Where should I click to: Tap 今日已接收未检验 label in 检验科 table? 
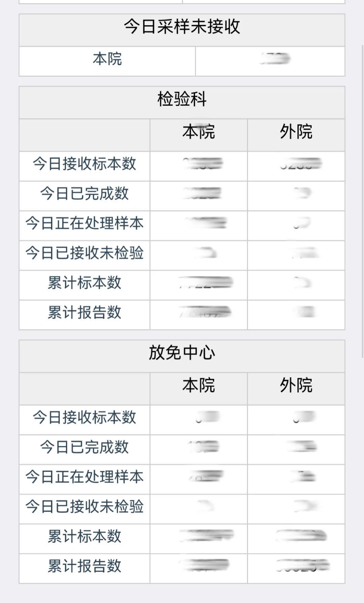point(84,253)
